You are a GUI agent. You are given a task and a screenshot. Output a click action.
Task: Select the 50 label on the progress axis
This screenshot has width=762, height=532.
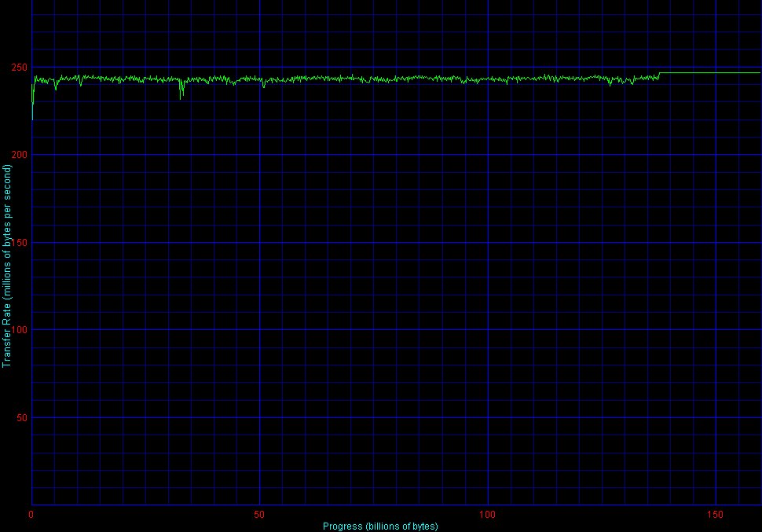tap(259, 515)
